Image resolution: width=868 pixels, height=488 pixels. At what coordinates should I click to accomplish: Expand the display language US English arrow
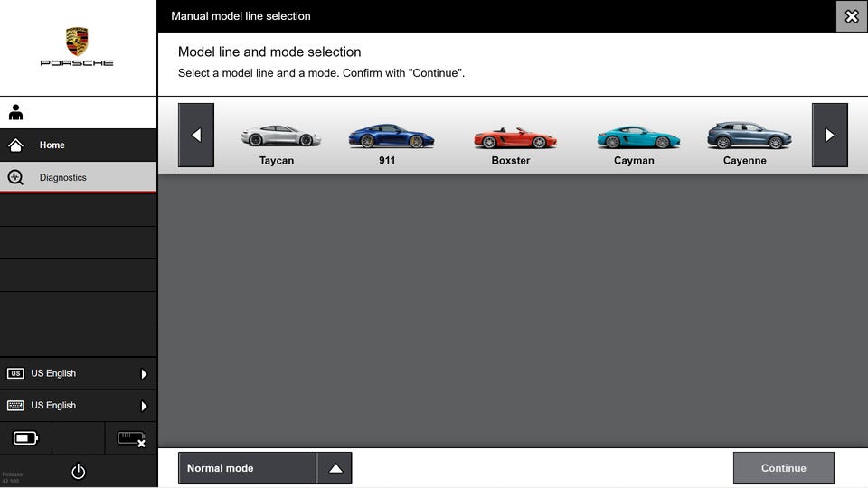[144, 374]
